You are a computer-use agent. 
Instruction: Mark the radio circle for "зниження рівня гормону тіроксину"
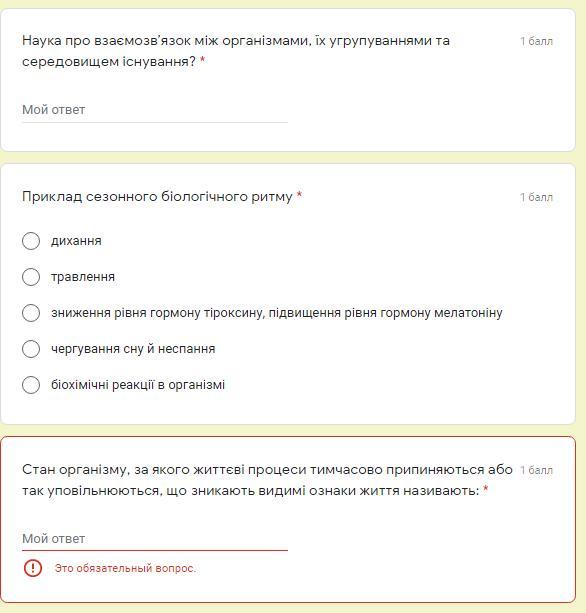click(x=31, y=313)
